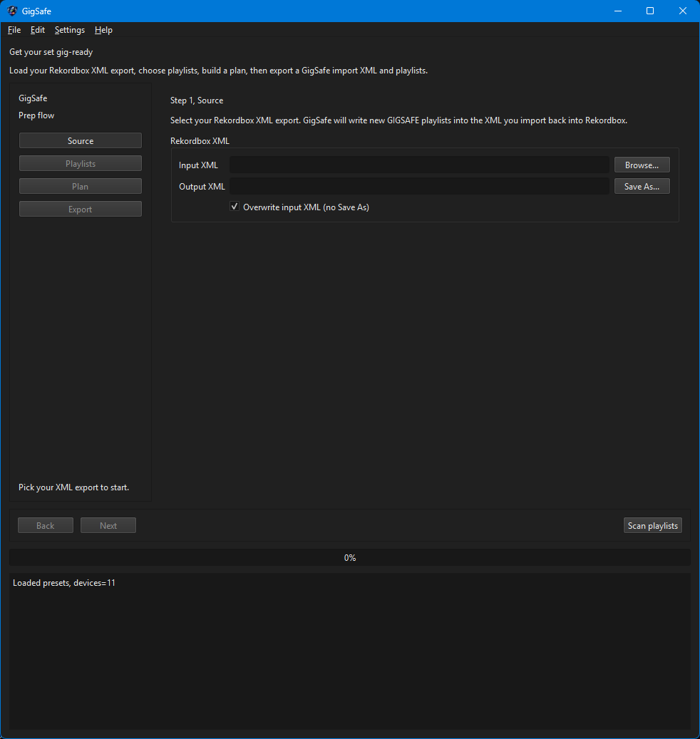Uncheck Overwrite input XML checkbox
Screen dimensions: 700x739
coord(235,207)
